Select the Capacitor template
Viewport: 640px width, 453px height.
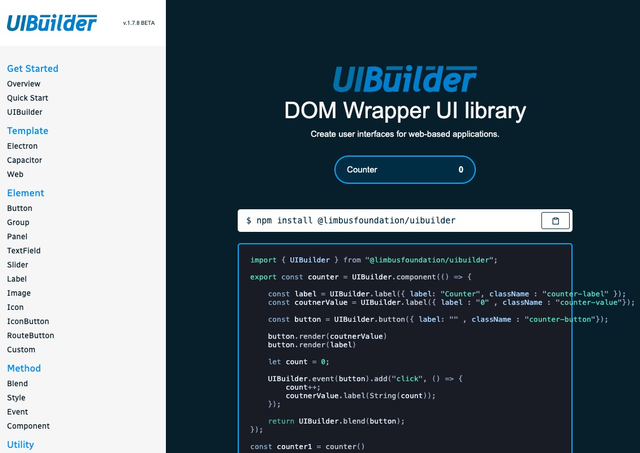tap(24, 160)
